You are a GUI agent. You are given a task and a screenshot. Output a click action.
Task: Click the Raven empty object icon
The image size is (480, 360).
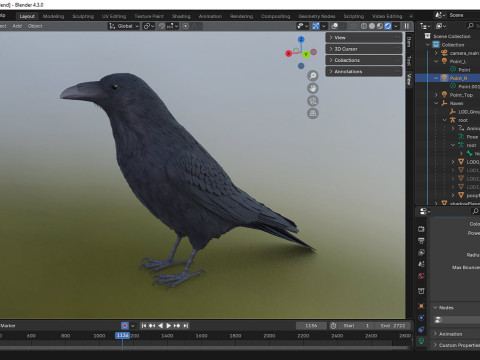click(x=444, y=103)
